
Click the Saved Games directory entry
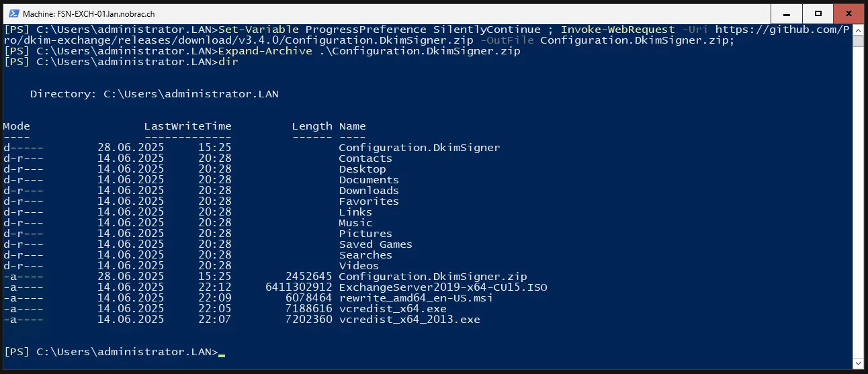(x=376, y=244)
